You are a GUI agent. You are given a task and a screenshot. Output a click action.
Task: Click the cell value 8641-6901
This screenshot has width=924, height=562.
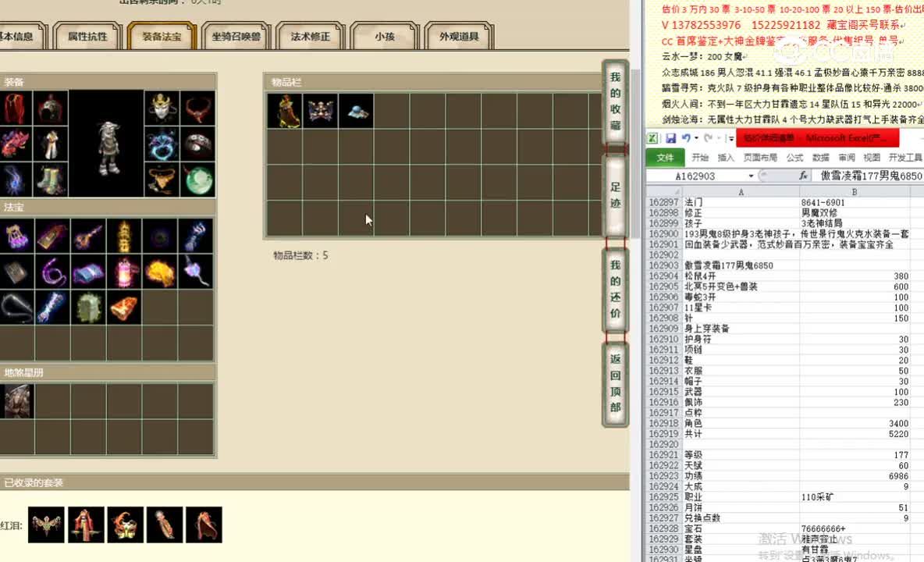(855, 203)
